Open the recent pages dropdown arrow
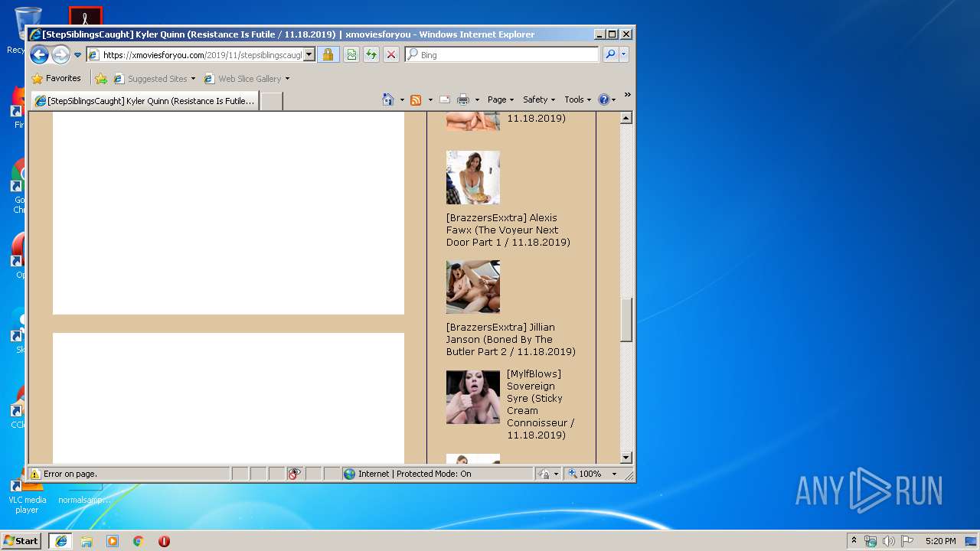The image size is (980, 551). click(x=77, y=55)
